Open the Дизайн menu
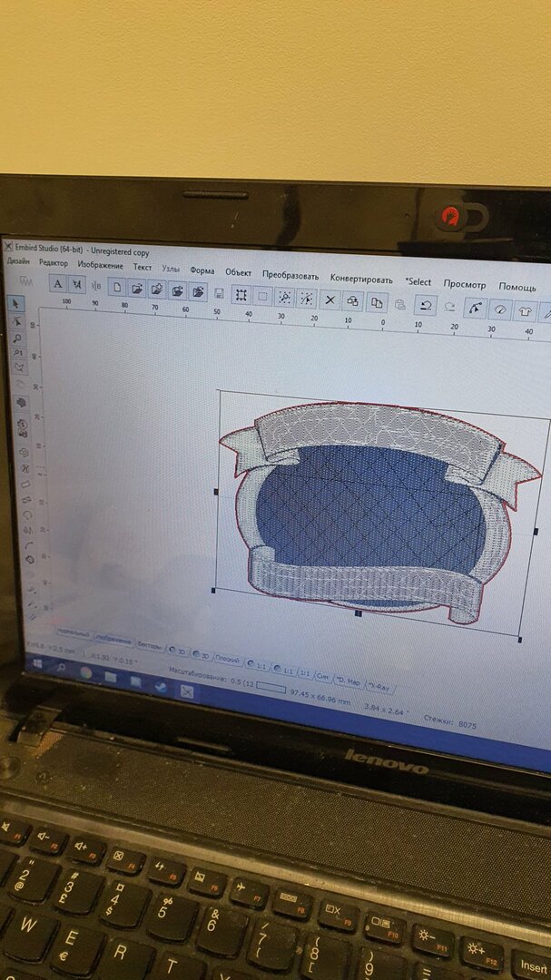This screenshot has width=551, height=980. (18, 262)
